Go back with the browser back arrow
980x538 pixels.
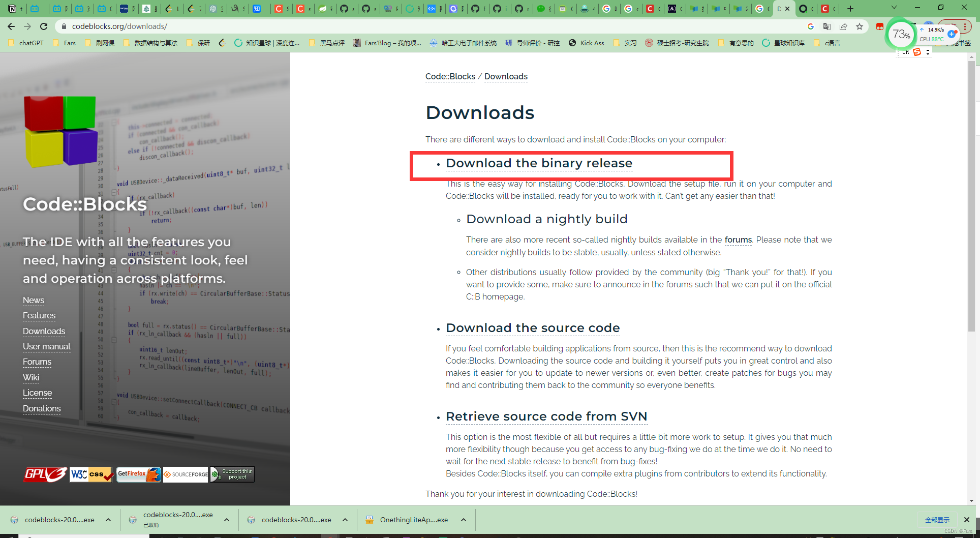(x=11, y=26)
